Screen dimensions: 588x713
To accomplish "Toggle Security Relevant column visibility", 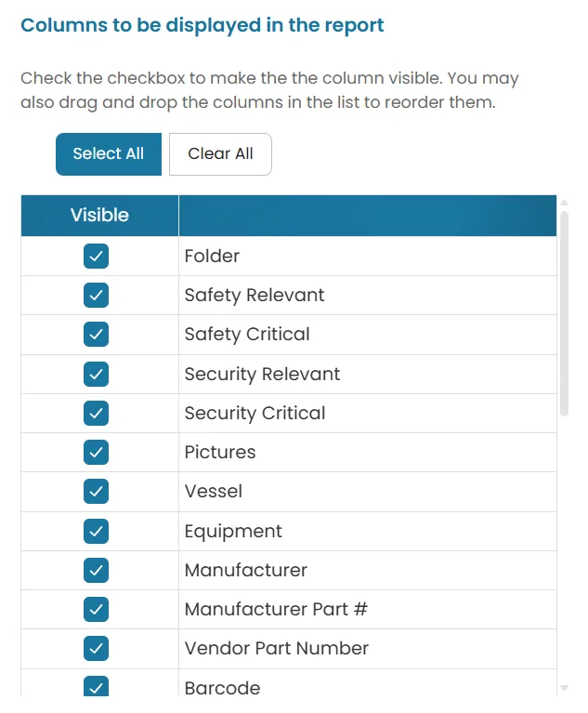I will click(96, 374).
